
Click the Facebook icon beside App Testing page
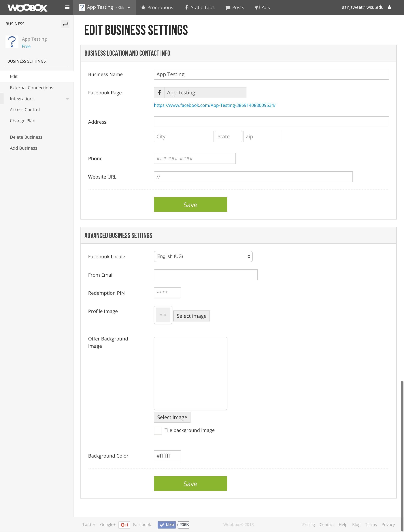click(159, 93)
